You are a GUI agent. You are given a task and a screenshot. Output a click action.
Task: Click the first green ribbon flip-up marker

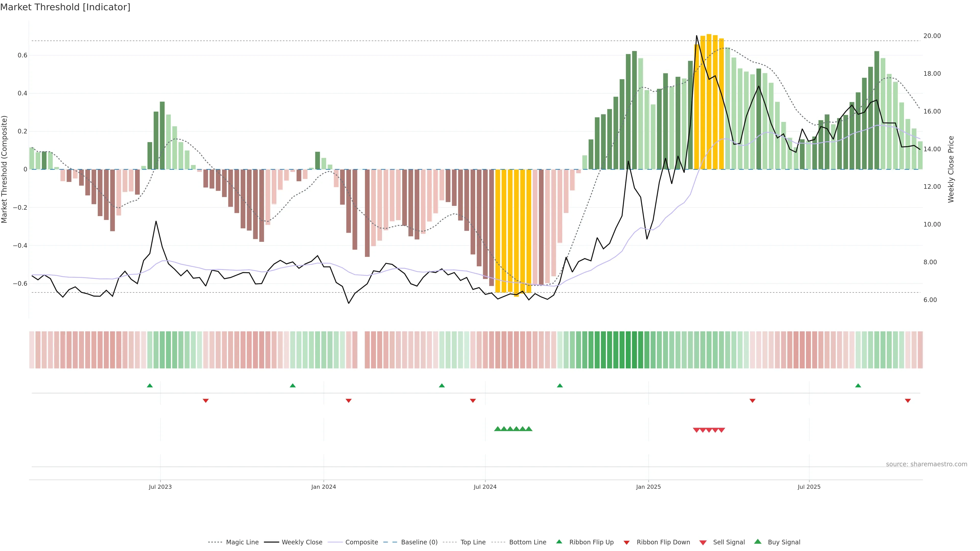pos(150,386)
